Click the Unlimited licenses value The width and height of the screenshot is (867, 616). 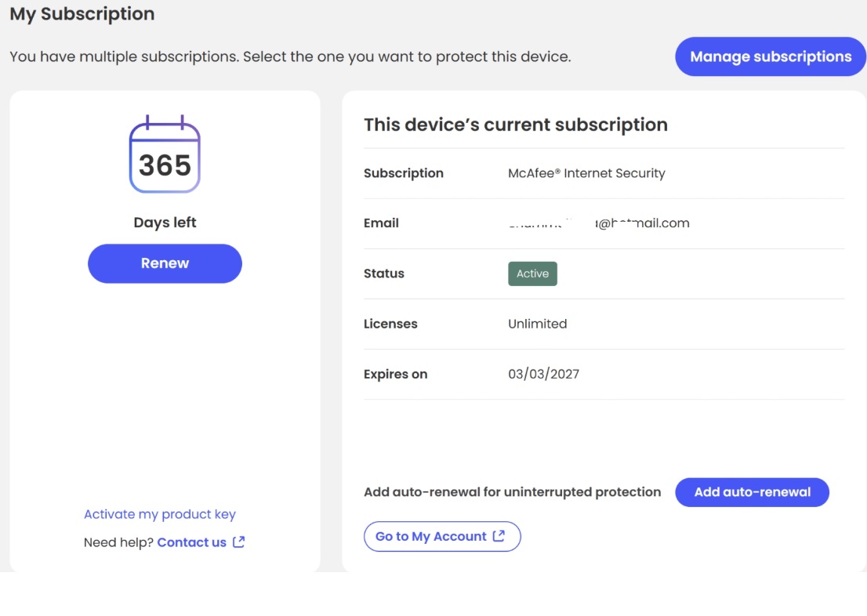point(537,324)
